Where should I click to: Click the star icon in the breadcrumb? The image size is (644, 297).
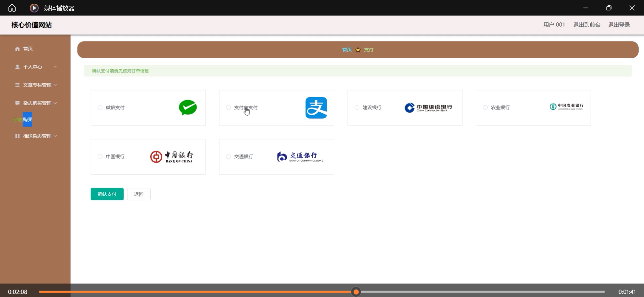click(x=358, y=50)
